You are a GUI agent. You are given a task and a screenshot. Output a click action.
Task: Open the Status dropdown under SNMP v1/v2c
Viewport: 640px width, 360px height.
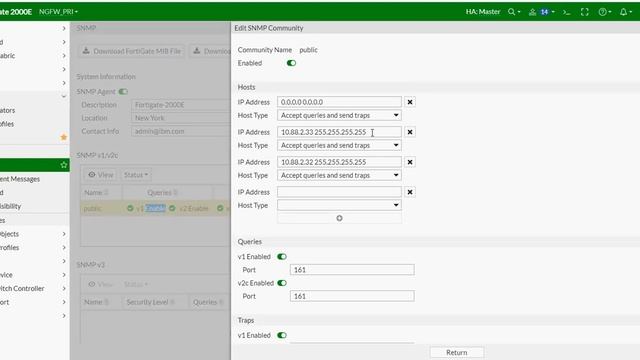[136, 175]
